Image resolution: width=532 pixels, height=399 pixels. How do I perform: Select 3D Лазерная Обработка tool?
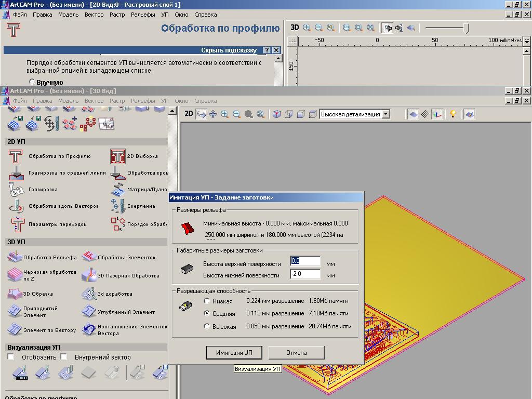pos(89,275)
